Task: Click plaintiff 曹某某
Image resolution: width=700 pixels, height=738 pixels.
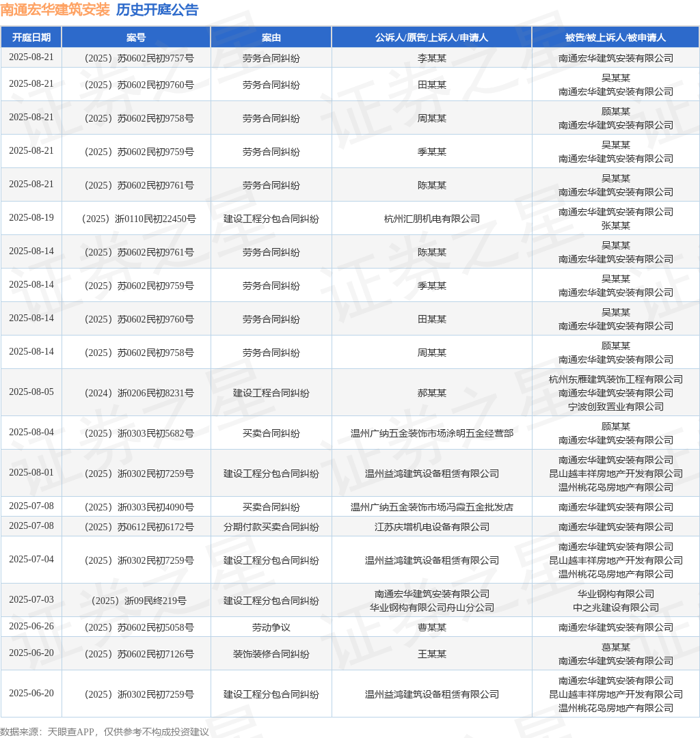Action: [x=431, y=628]
